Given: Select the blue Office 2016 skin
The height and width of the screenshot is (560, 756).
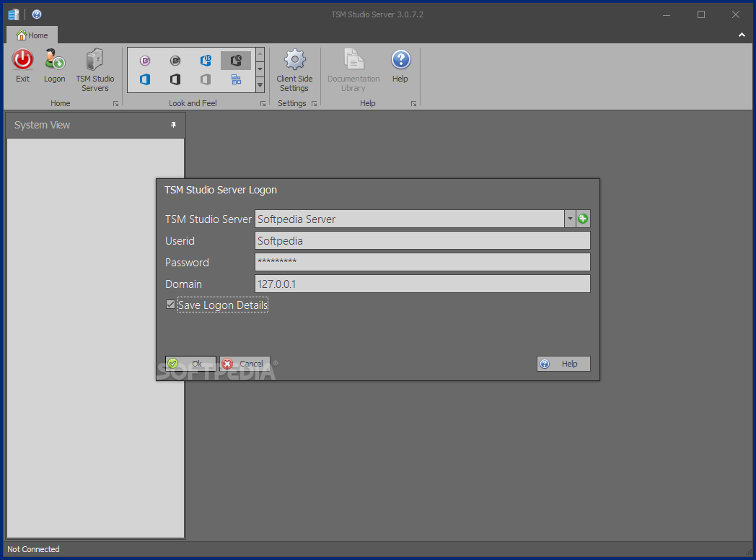Looking at the screenshot, I should click(x=206, y=61).
